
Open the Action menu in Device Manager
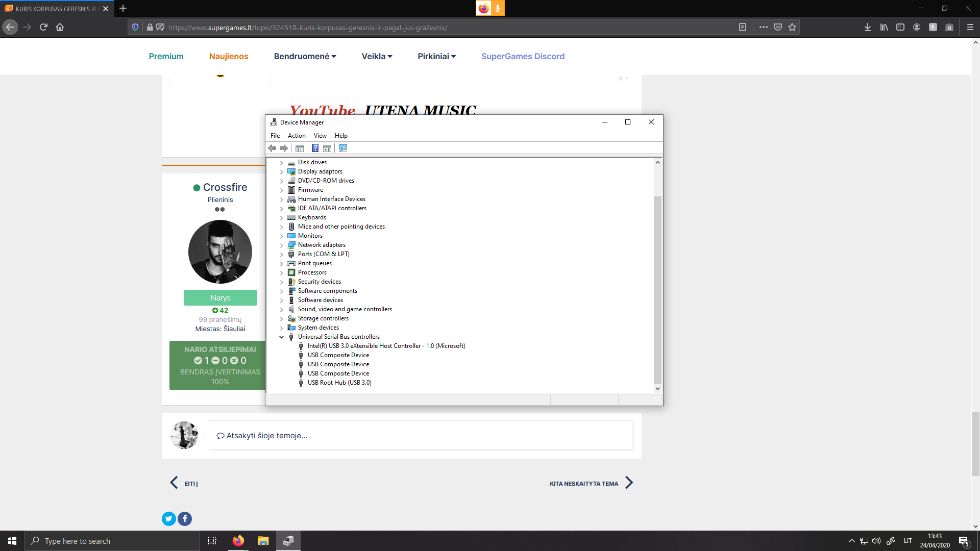[297, 136]
